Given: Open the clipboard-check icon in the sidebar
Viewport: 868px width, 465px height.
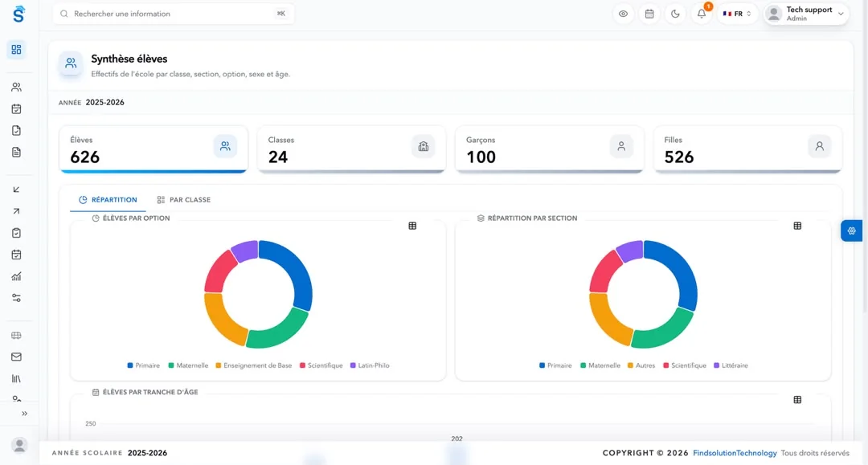Looking at the screenshot, I should coord(16,233).
